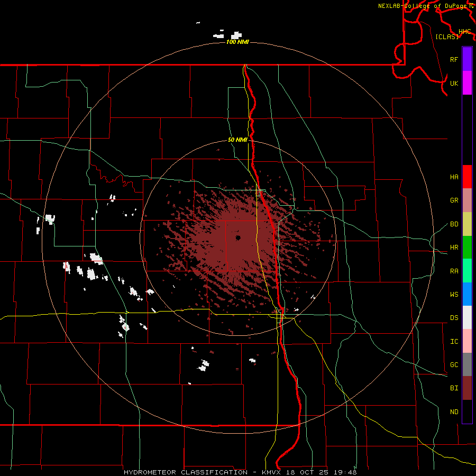Click the HR legend label
Screen dimensions: 476x476
coord(454,248)
